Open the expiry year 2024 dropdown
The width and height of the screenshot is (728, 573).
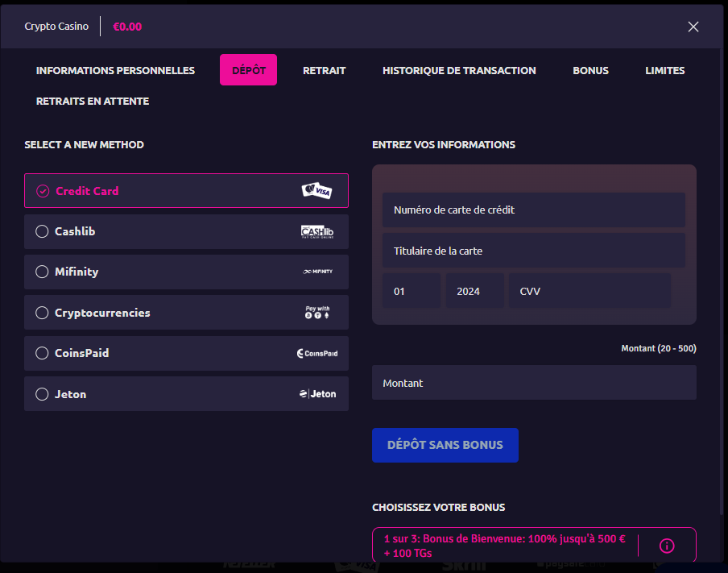pyautogui.click(x=474, y=291)
